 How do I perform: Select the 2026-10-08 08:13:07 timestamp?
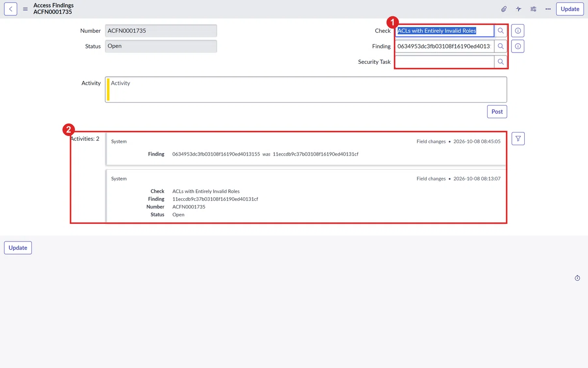(x=477, y=179)
